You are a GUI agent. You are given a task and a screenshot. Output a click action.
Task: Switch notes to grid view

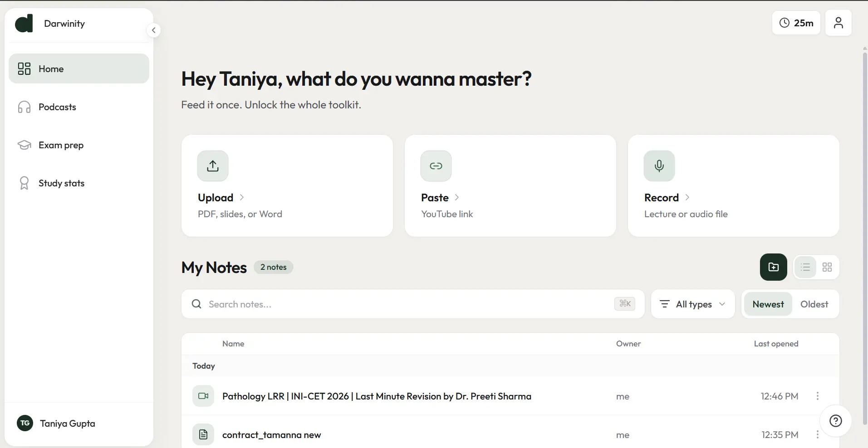point(827,267)
